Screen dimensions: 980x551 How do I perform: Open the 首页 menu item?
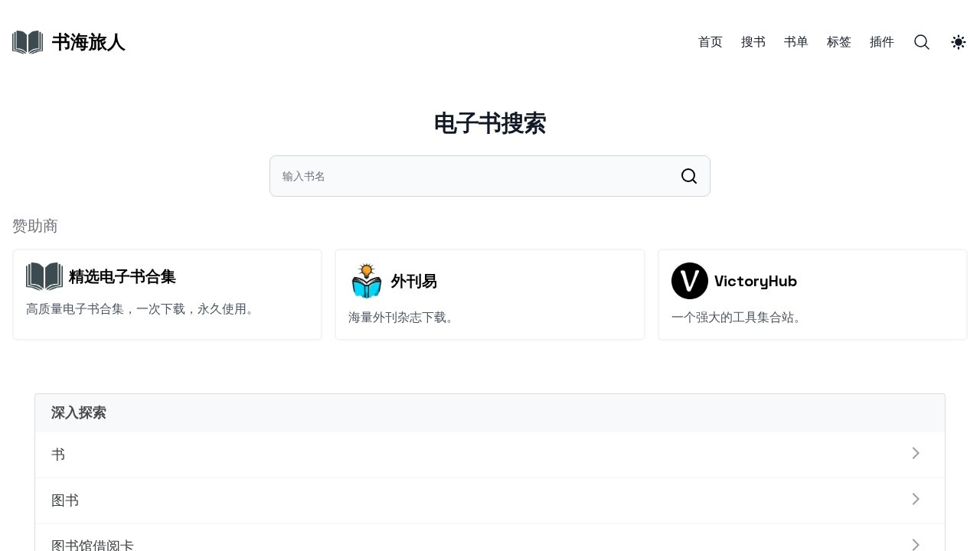pyautogui.click(x=710, y=42)
